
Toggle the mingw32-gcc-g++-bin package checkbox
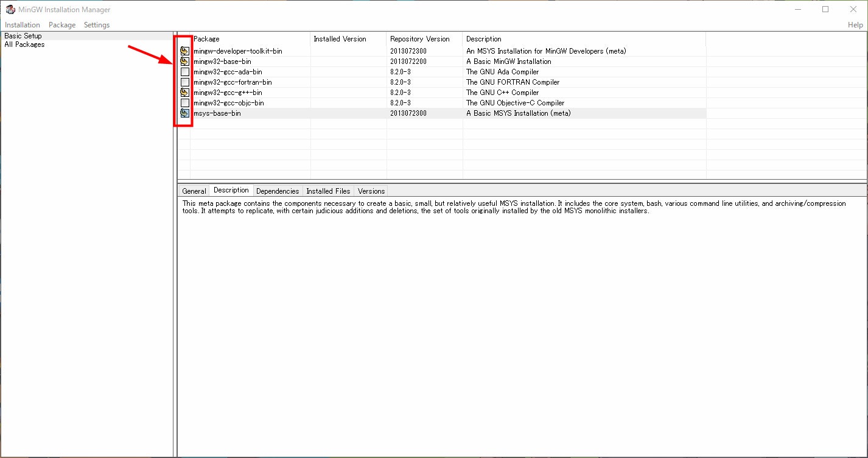[x=185, y=93]
